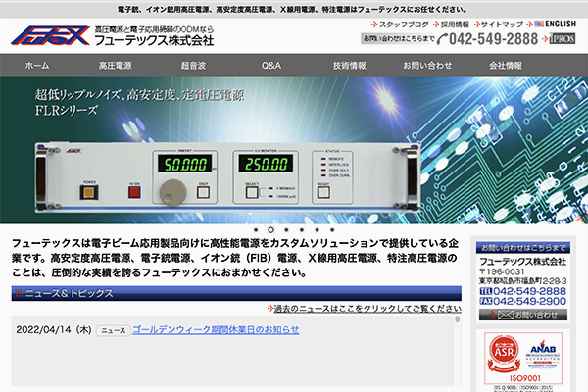Open the 採用情報 link

(x=455, y=24)
